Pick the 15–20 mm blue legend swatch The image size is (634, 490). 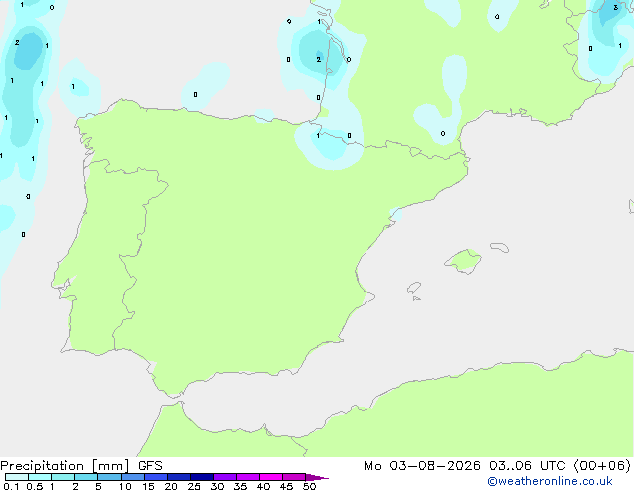[x=156, y=477]
